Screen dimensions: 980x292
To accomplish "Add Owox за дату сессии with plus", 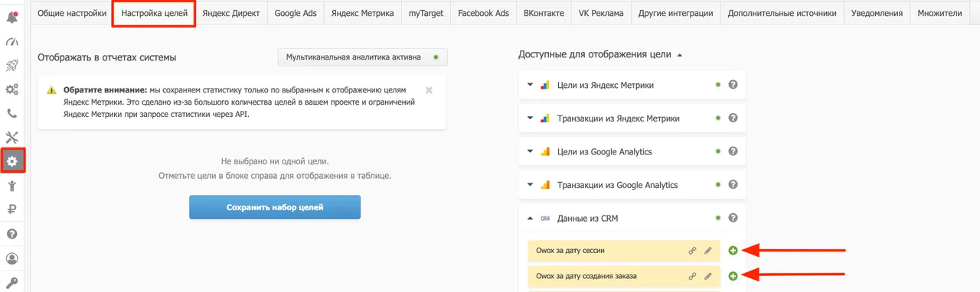I will pos(733,251).
